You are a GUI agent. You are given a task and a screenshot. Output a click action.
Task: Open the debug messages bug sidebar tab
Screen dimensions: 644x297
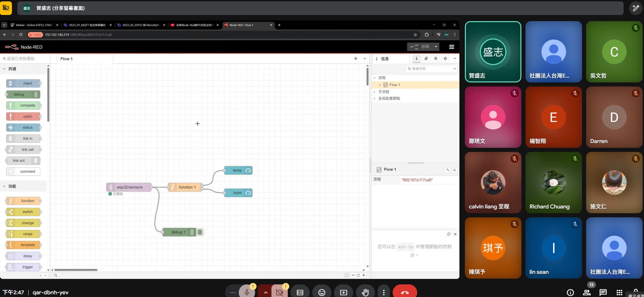pos(436,59)
